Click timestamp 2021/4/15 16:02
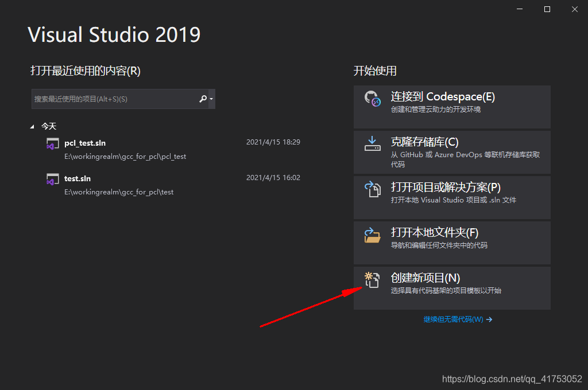The height and width of the screenshot is (390, 588). pos(273,178)
